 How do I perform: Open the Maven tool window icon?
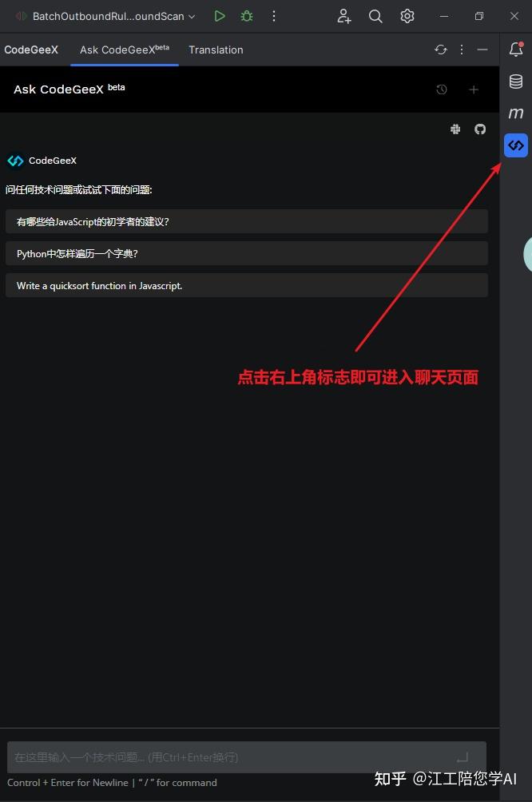[516, 113]
